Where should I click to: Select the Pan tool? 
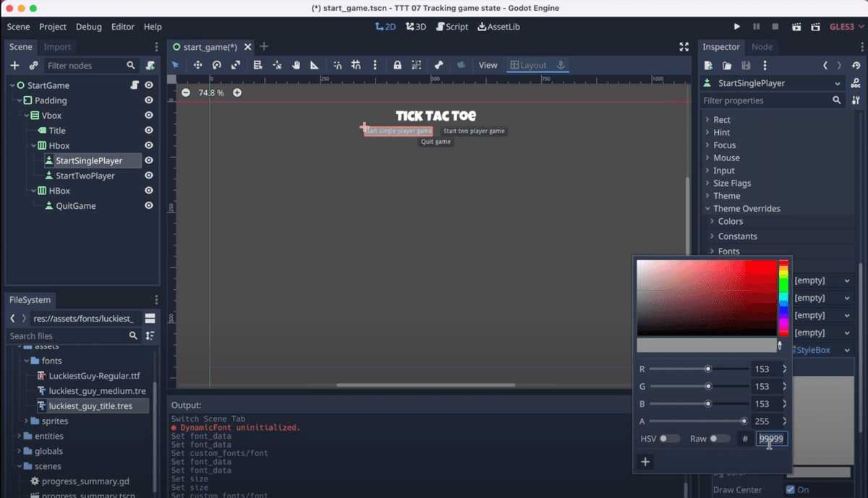296,64
